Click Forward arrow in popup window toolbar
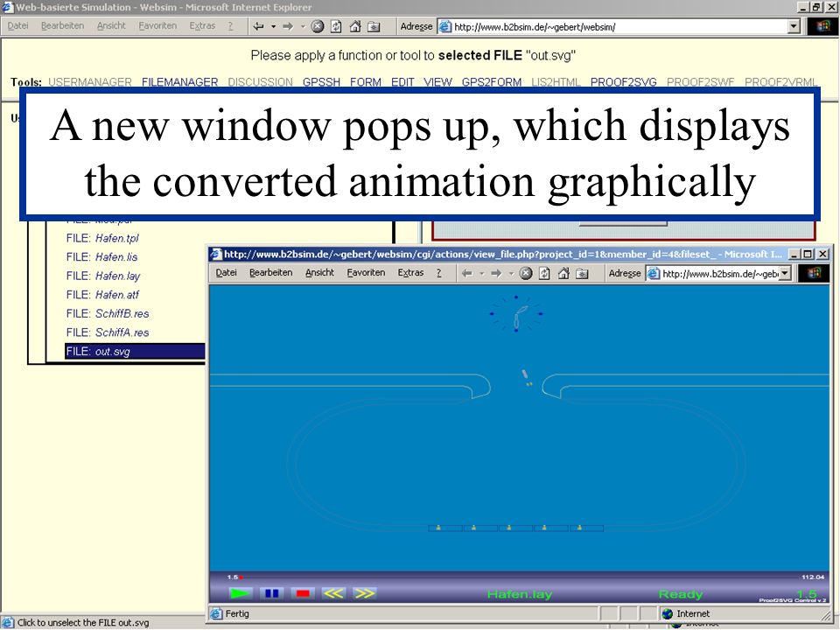The height and width of the screenshot is (630, 840). [497, 273]
